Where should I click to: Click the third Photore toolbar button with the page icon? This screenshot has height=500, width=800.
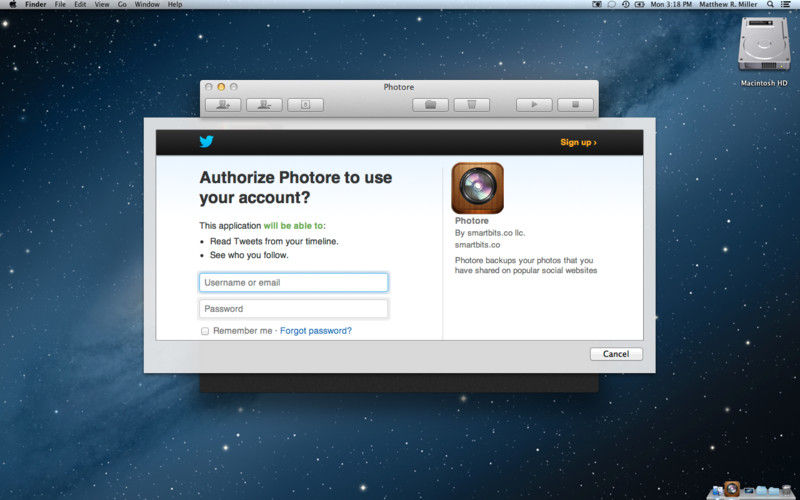(305, 105)
